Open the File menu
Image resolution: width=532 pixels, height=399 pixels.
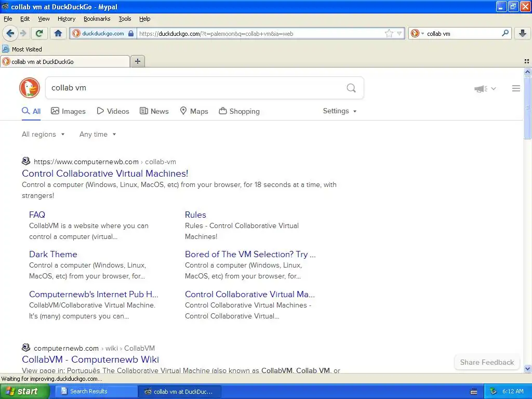coord(8,19)
